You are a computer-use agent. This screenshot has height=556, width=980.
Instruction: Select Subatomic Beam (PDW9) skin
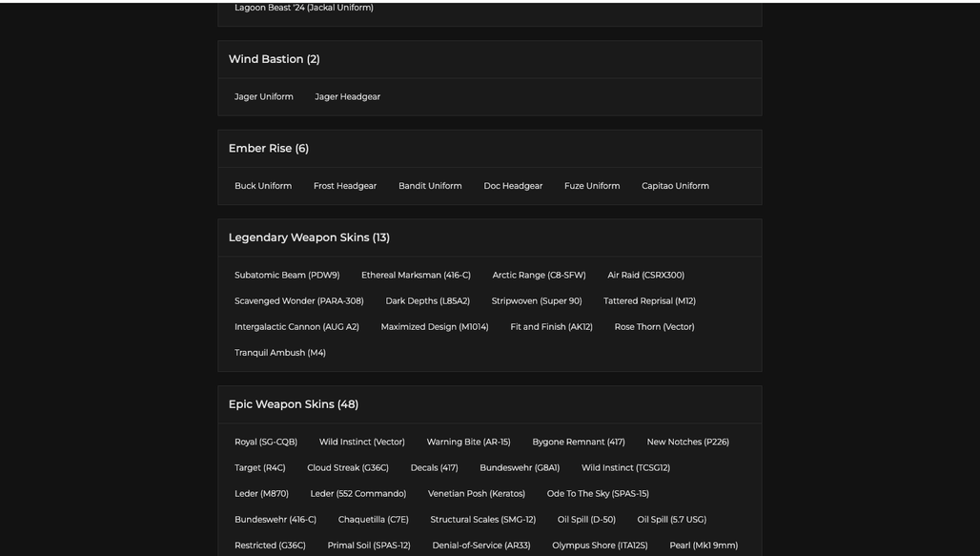point(287,276)
